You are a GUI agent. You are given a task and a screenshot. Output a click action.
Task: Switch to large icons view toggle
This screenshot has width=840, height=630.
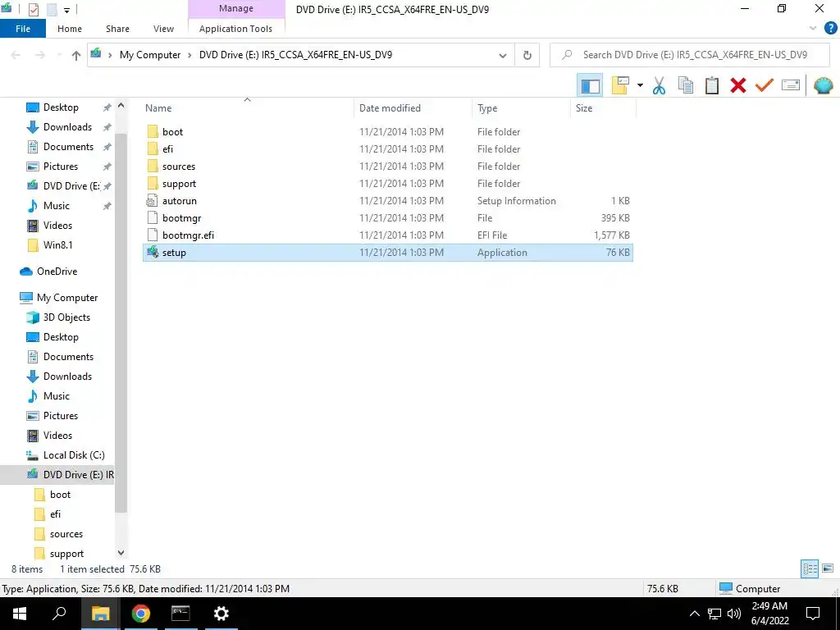click(828, 568)
